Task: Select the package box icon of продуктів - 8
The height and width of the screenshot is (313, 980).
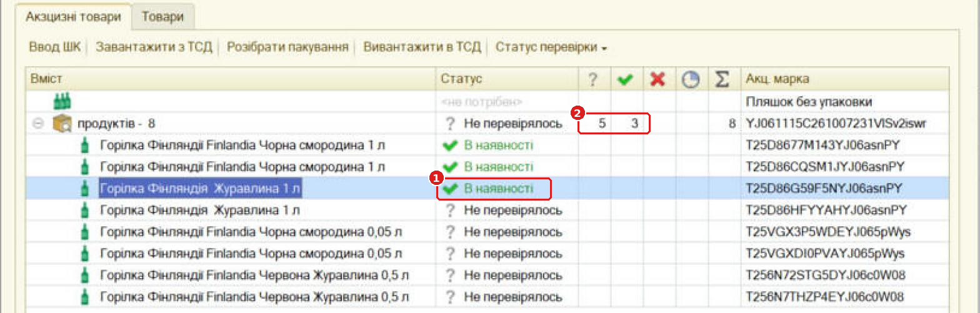Action: [x=61, y=124]
